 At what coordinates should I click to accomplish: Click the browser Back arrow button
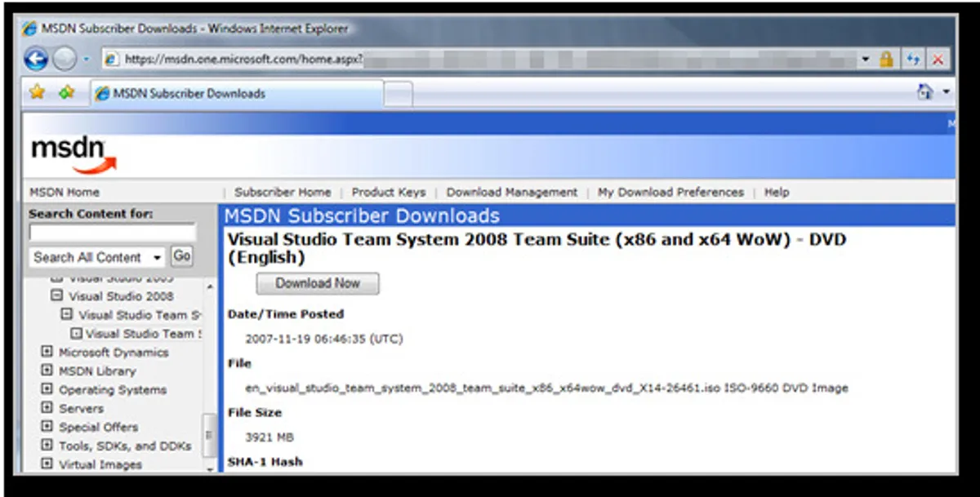pyautogui.click(x=36, y=59)
